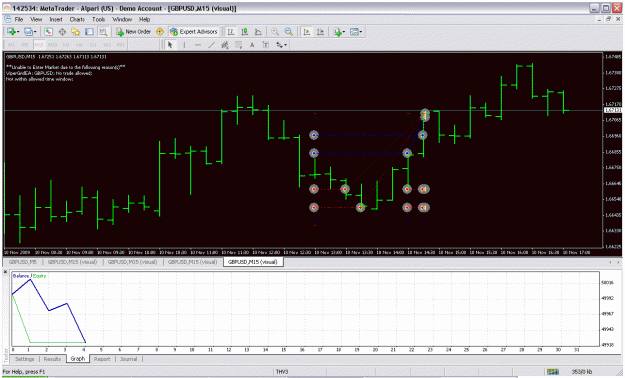The width and height of the screenshot is (625, 378).
Task: Expand the Indicators dropdown arrow
Action: (344, 32)
